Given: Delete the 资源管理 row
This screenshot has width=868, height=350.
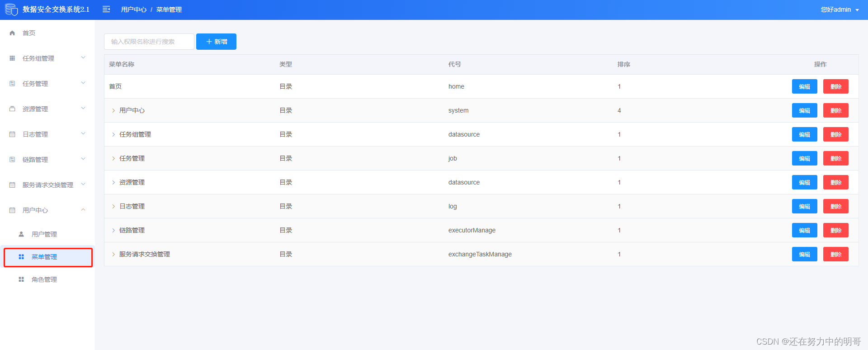Looking at the screenshot, I should [x=835, y=182].
